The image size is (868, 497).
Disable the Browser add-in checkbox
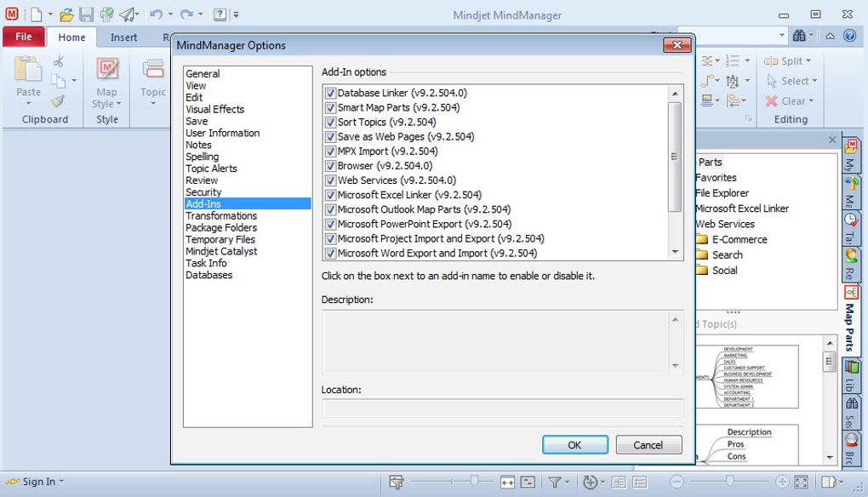click(x=330, y=166)
